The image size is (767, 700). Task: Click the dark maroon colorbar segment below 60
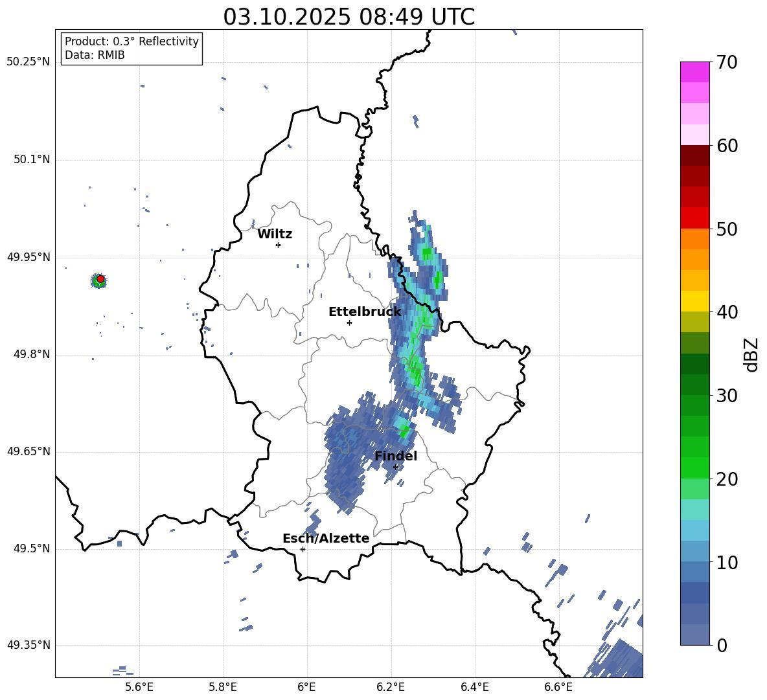click(694, 155)
